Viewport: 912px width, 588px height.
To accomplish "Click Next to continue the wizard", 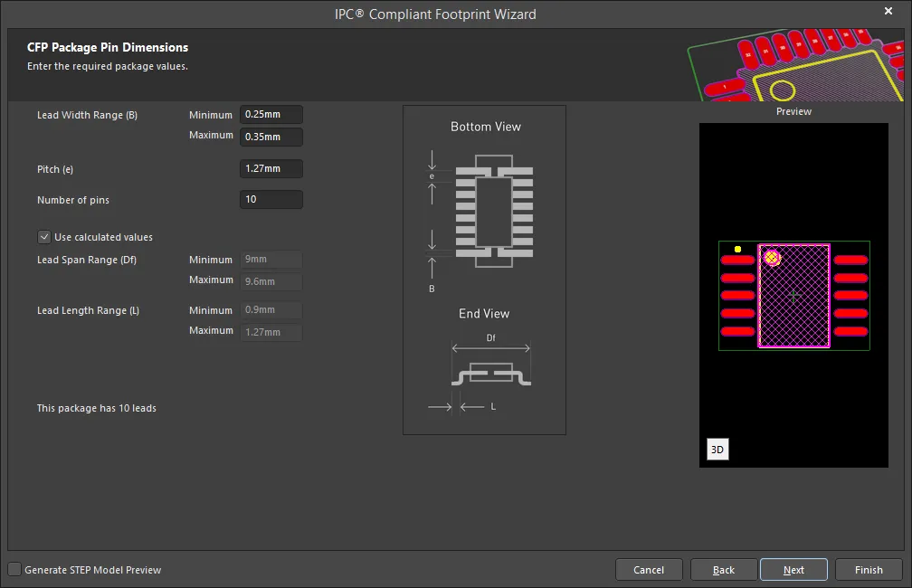I will [x=793, y=569].
